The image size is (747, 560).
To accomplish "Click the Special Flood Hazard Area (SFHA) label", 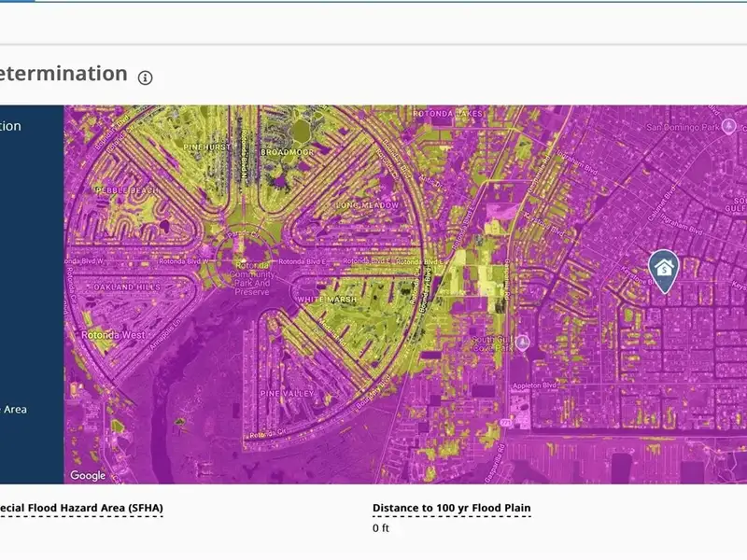I will click(81, 509).
